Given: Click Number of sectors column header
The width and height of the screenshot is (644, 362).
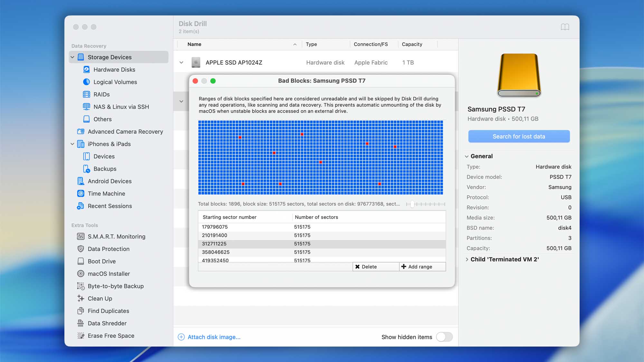Looking at the screenshot, I should pyautogui.click(x=369, y=217).
